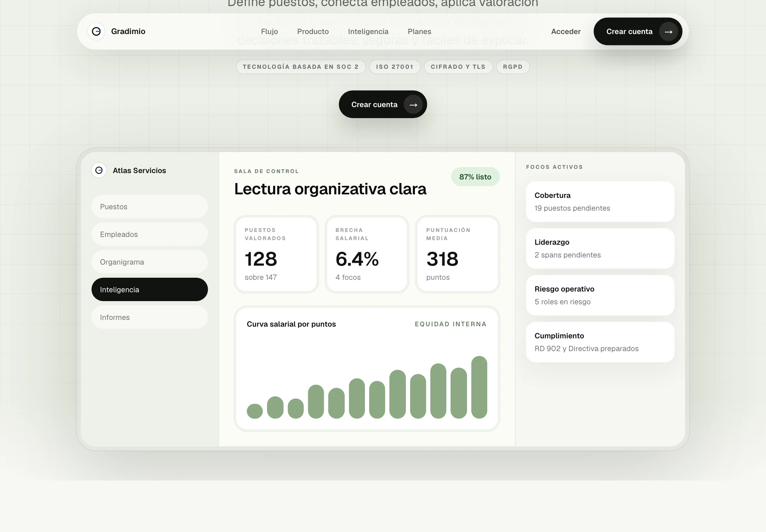The height and width of the screenshot is (532, 766).
Task: Click the Atlas Servicios company name
Action: coord(139,171)
